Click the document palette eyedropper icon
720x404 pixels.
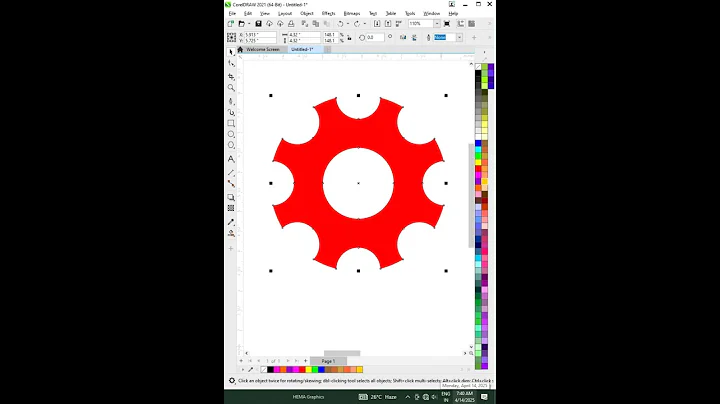250,370
